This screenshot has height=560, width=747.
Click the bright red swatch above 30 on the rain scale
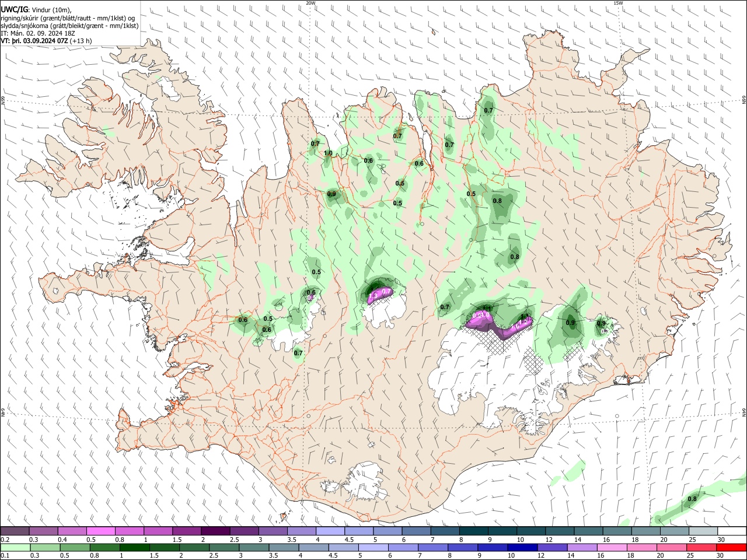[732, 547]
